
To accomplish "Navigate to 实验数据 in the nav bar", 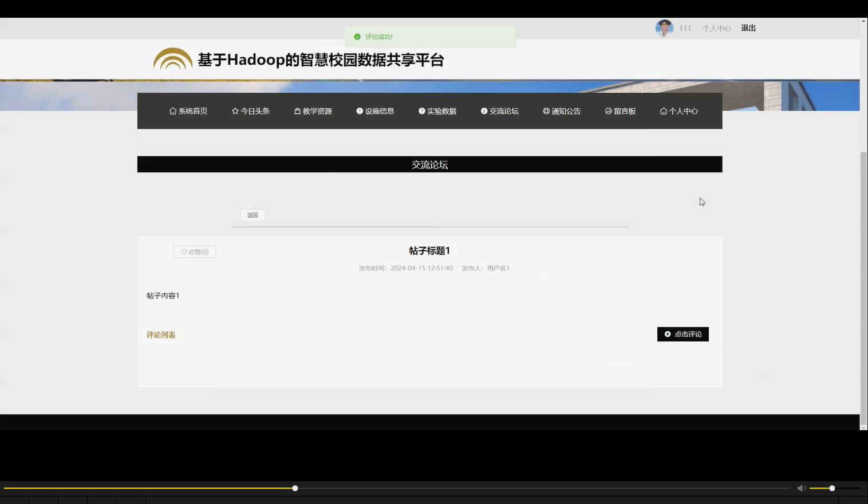I will click(437, 111).
